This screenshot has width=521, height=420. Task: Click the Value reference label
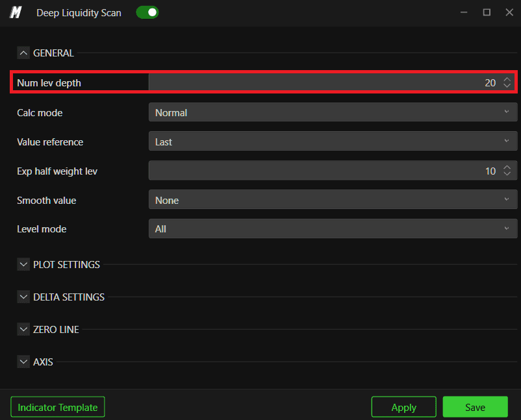50,142
